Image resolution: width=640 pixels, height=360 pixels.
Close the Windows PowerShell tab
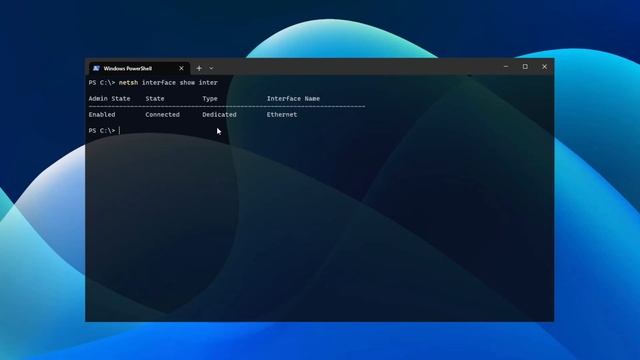coord(181,68)
